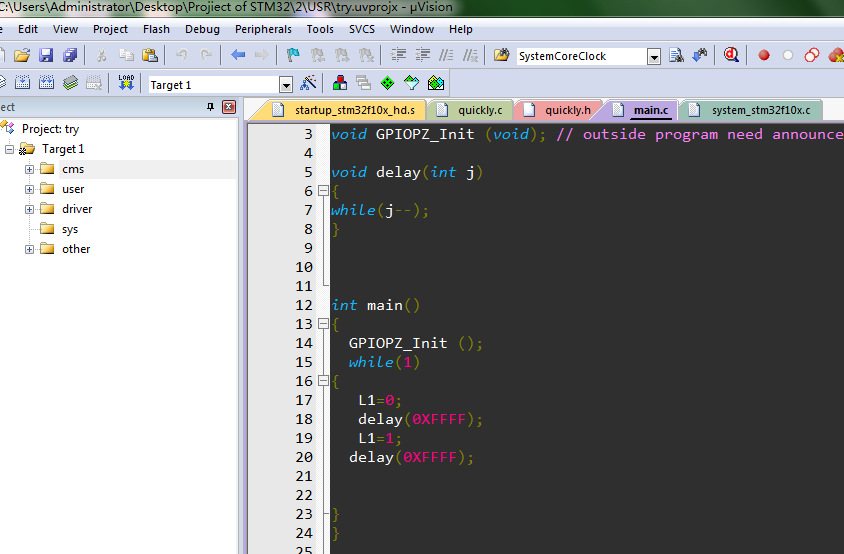Open the Project menu
844x554 pixels.
coord(110,29)
